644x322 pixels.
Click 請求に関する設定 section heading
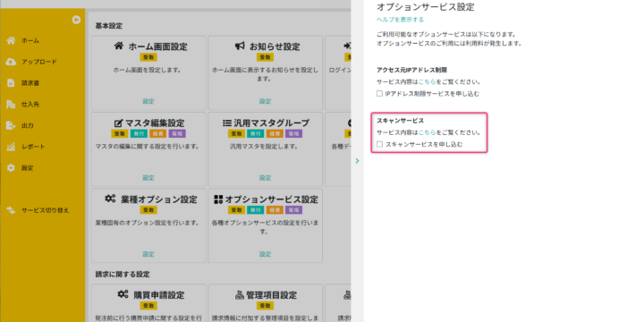tap(123, 274)
